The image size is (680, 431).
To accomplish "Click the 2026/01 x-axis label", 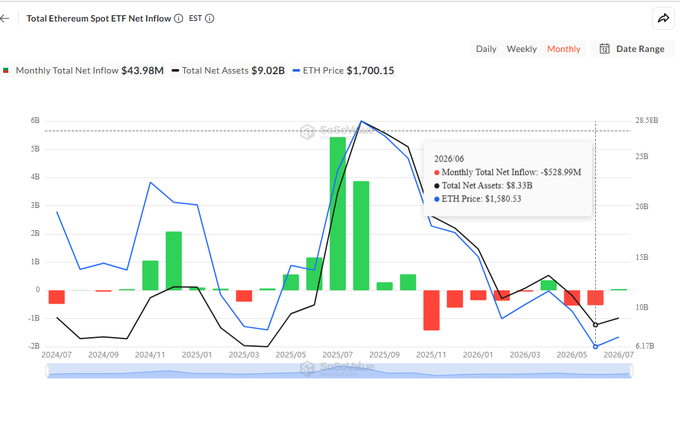I will point(478,355).
